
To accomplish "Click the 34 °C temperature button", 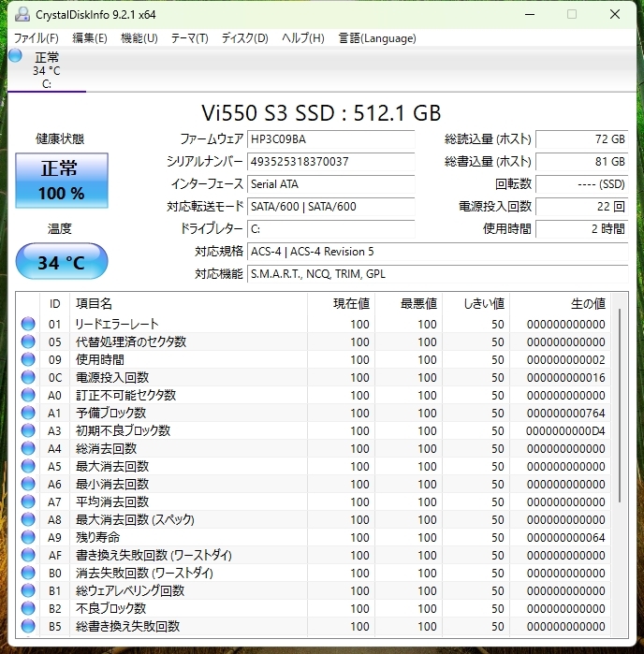I will [62, 262].
